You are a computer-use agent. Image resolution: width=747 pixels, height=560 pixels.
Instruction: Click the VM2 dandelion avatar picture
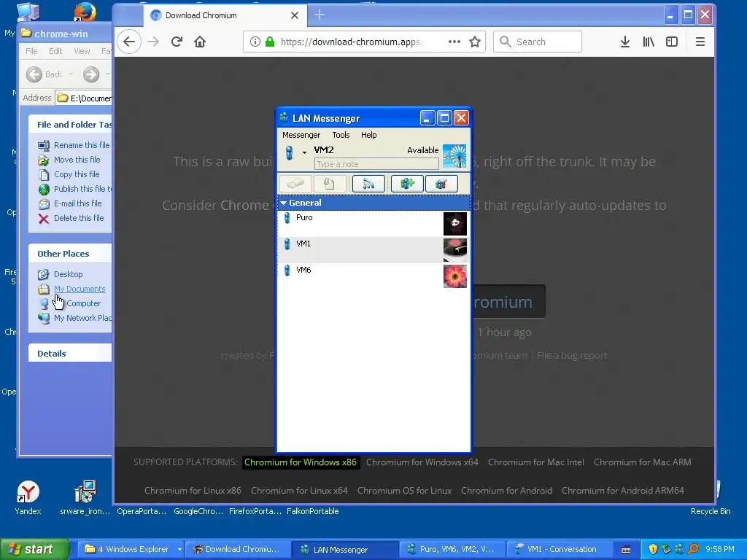coord(454,156)
